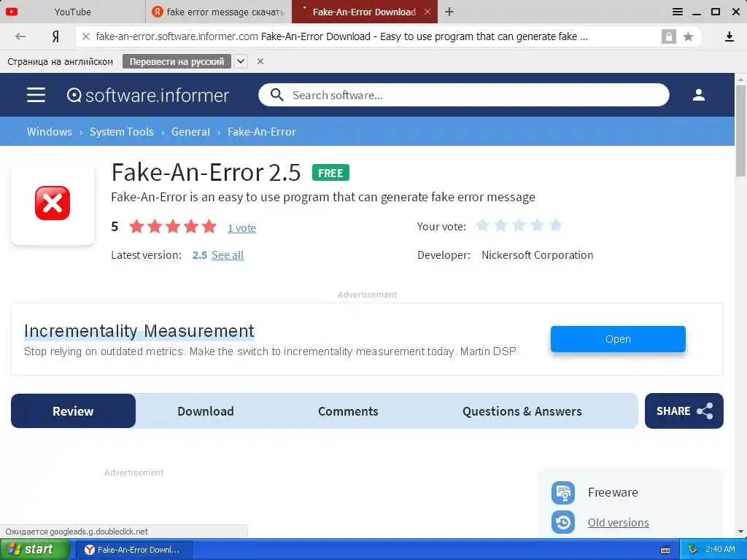Click the Freeware license icon
Image resolution: width=747 pixels, height=560 pixels.
tap(563, 492)
